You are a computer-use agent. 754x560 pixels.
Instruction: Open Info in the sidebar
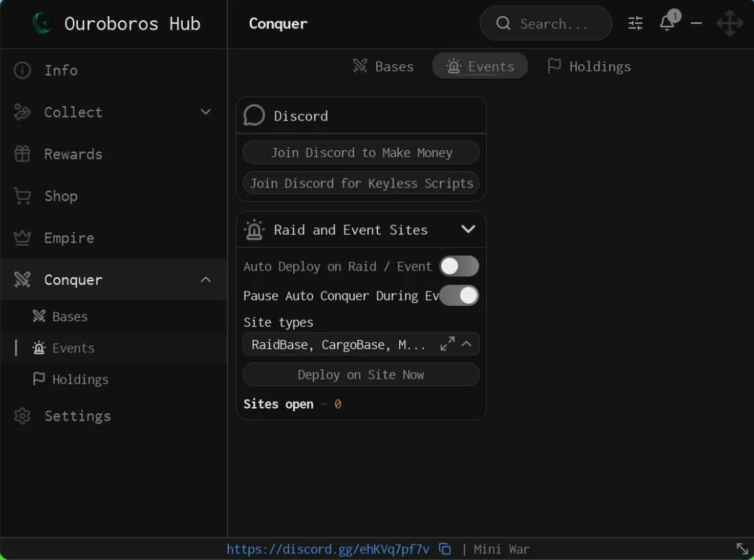114,70
